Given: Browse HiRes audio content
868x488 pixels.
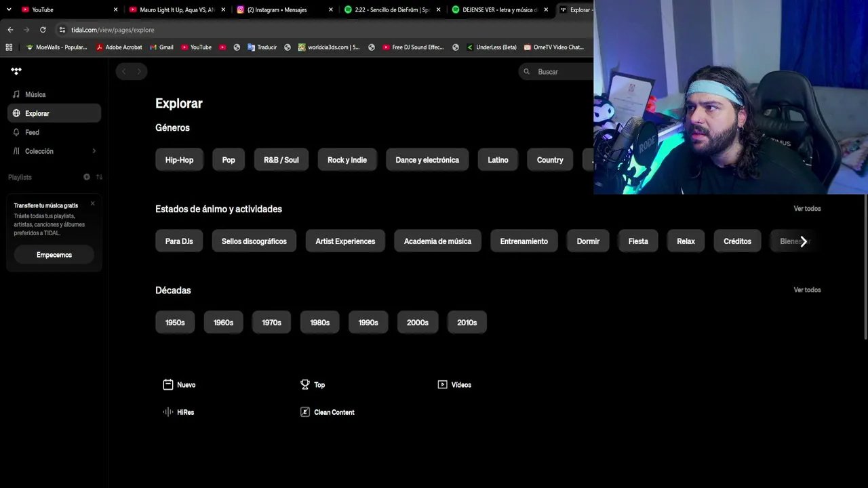Looking at the screenshot, I should 178,412.
